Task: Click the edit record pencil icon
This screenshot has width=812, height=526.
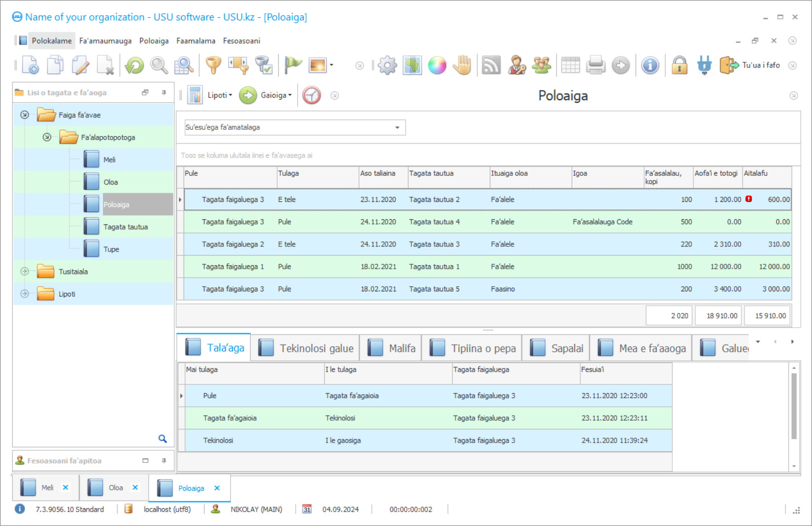Action: click(80, 65)
